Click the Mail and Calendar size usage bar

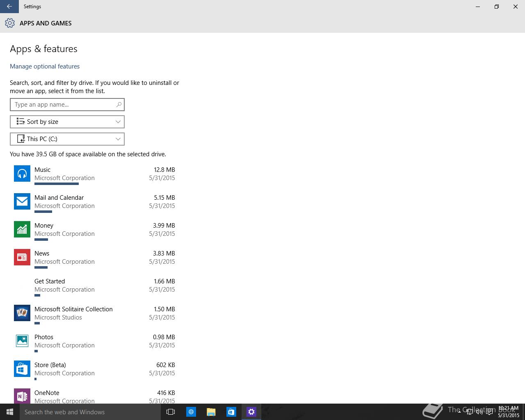pos(43,212)
